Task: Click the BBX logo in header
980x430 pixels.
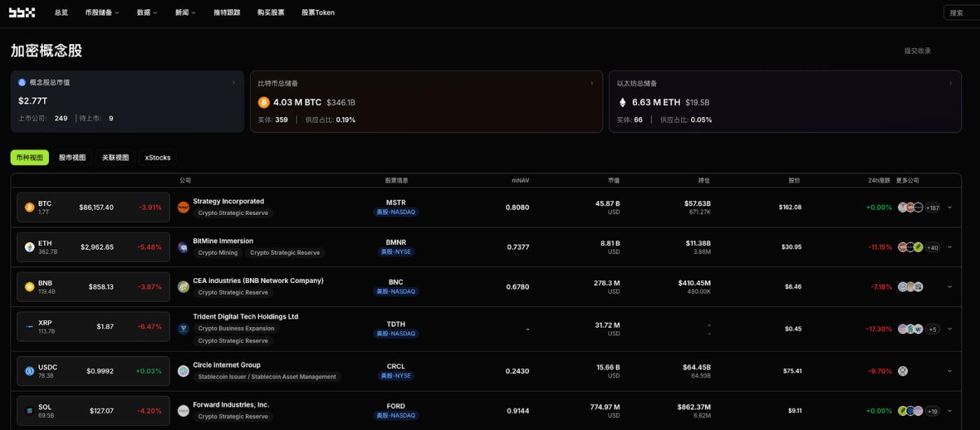Action: (22, 13)
